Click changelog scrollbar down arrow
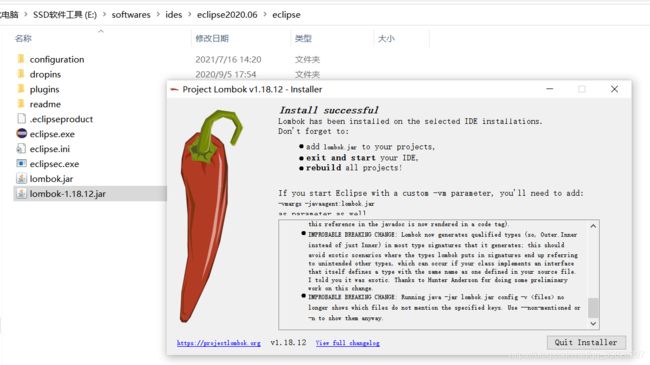Screen dimensions: 650x365 click(593, 324)
